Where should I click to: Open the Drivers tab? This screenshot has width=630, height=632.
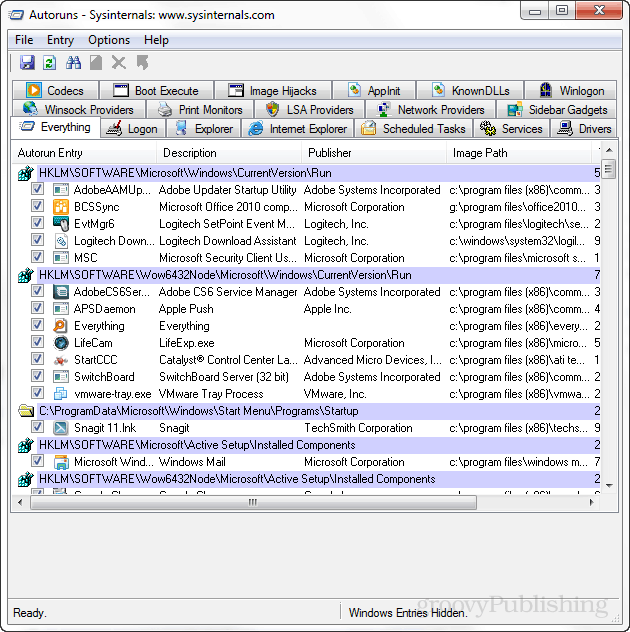(x=584, y=129)
